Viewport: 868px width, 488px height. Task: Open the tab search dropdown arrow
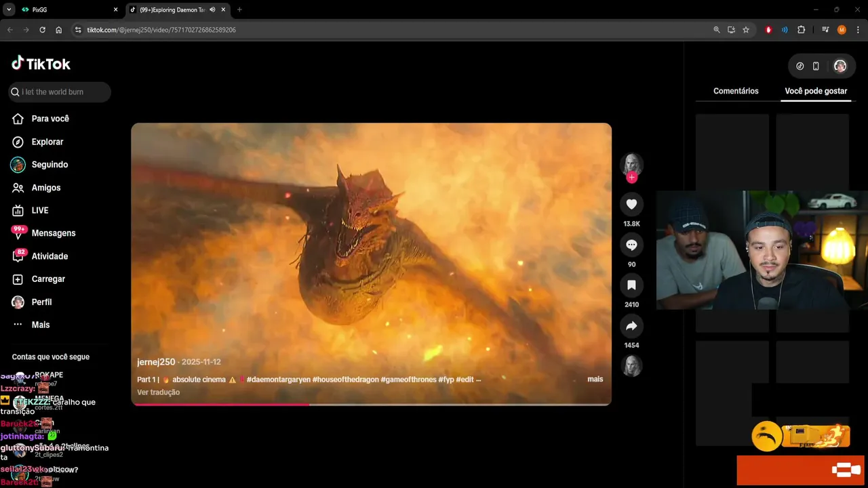(x=9, y=9)
